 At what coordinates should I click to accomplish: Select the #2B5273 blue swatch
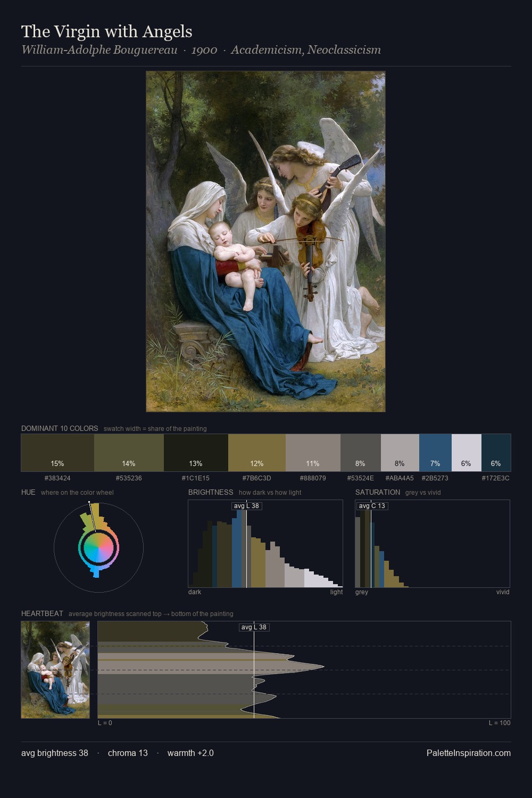coord(435,453)
